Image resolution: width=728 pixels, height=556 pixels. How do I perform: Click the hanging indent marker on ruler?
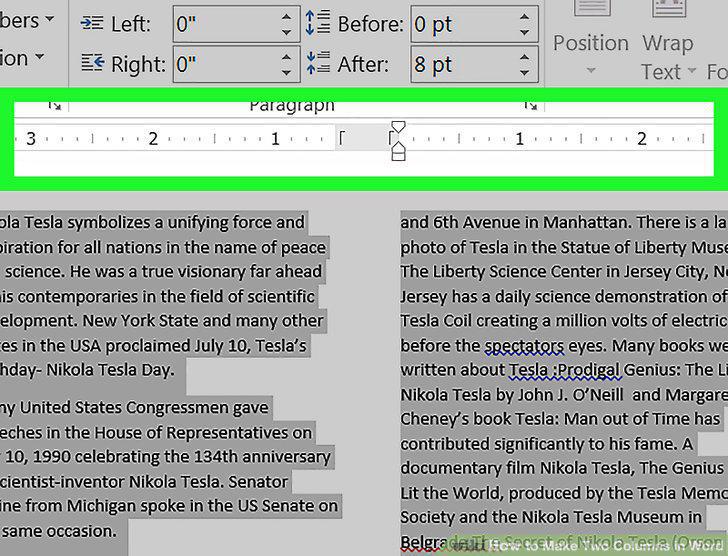pyautogui.click(x=398, y=148)
